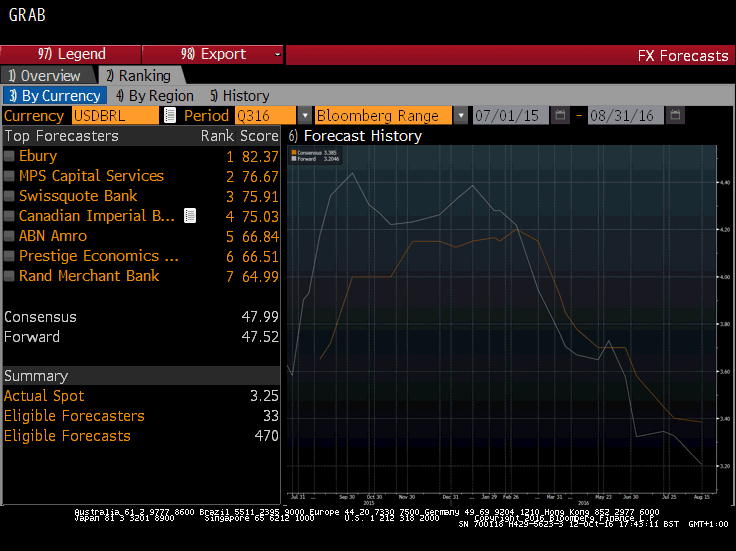Click the Eligible Forecasts value 470
736x551 pixels.
coord(267,436)
